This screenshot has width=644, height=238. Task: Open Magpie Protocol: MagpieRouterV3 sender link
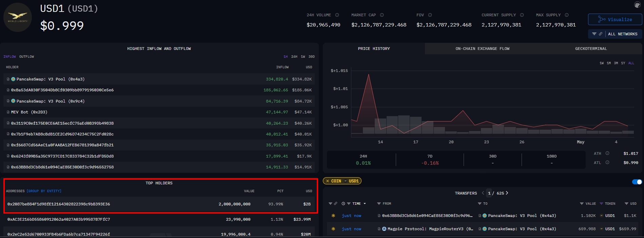click(430, 229)
